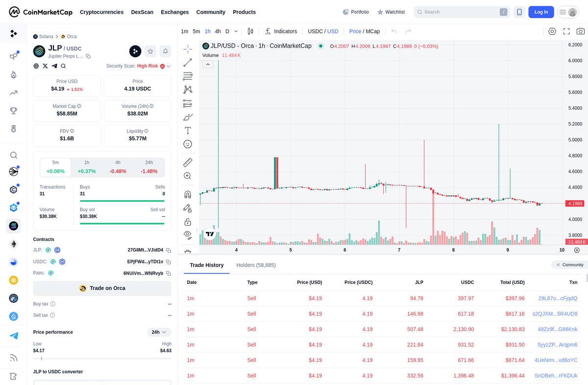588x385 pixels.
Task: Open the Cryptocurrencies menu
Action: [x=102, y=12]
